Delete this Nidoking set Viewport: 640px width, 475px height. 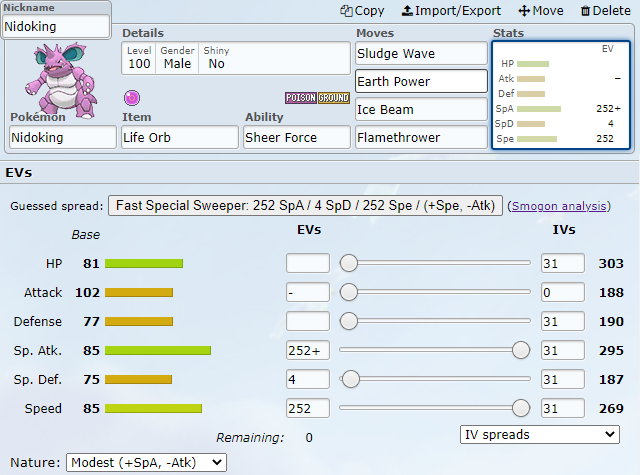(x=606, y=11)
